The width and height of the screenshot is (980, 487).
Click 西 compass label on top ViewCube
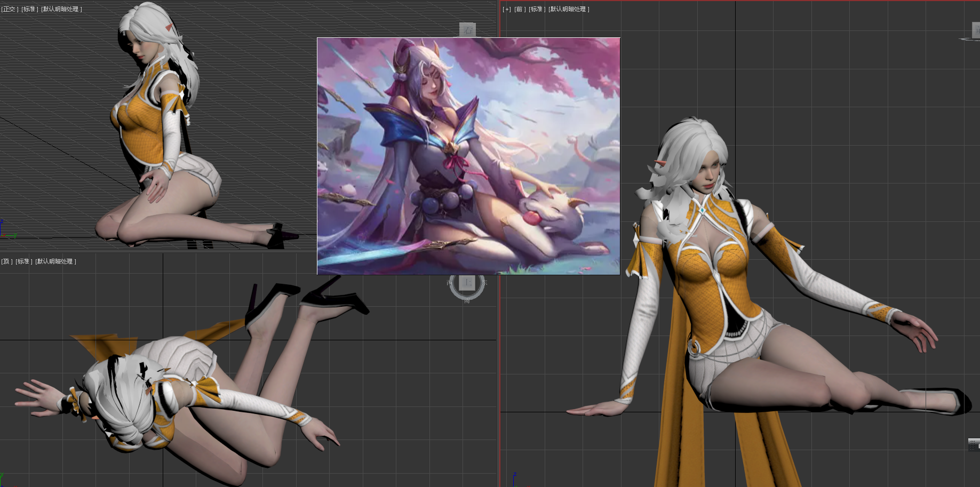pyautogui.click(x=449, y=283)
